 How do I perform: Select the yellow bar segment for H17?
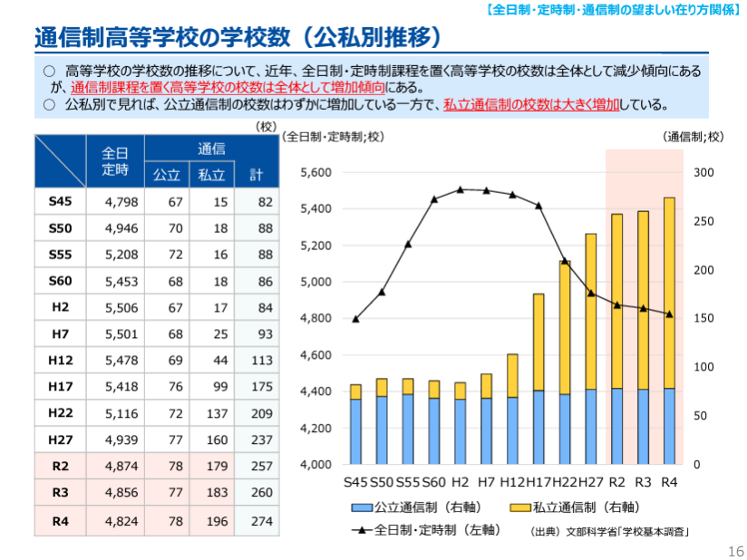(x=538, y=342)
